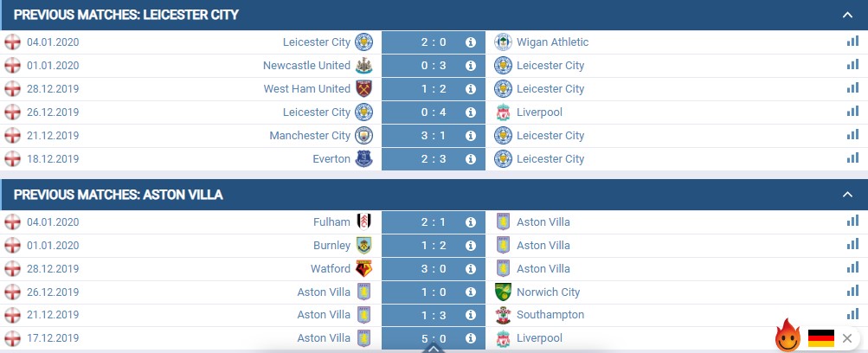Click the 3:0 score of Watford match

[434, 269]
